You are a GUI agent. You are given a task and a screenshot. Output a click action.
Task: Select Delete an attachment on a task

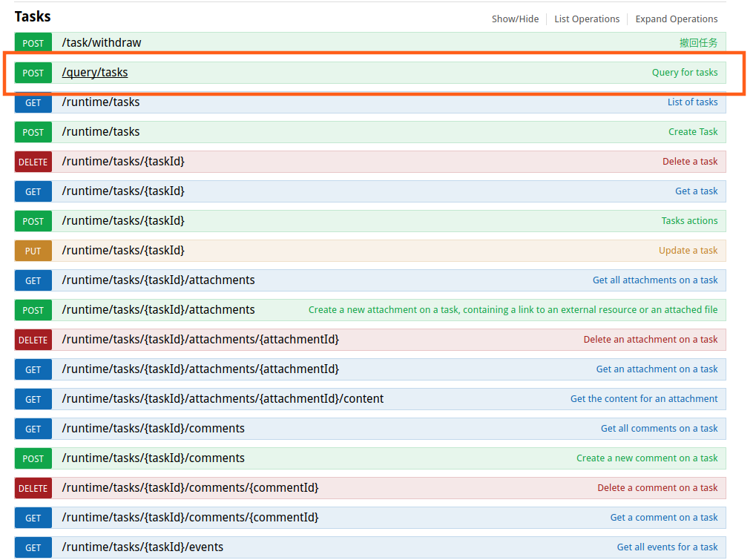[651, 339]
